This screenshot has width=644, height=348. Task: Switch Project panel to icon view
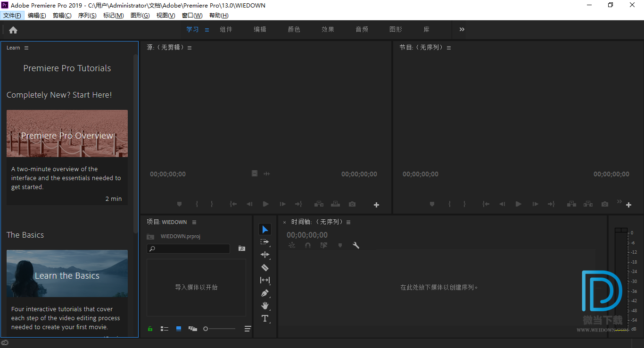[x=179, y=329]
